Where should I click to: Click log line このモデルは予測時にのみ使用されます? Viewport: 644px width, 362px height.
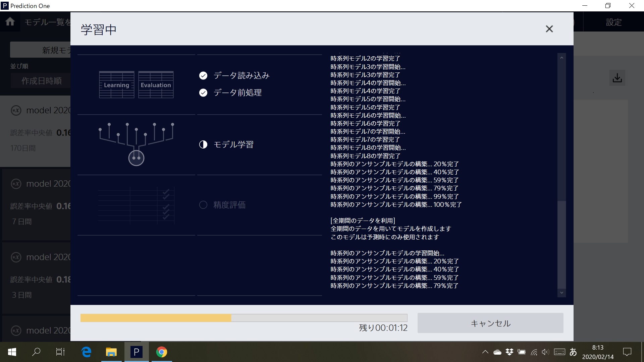[x=384, y=237]
